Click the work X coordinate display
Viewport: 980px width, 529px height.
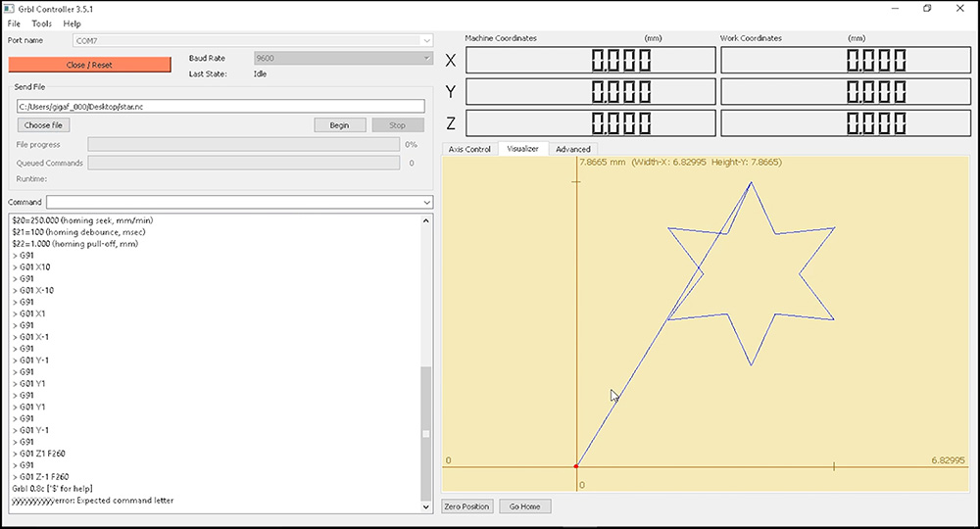(x=846, y=61)
